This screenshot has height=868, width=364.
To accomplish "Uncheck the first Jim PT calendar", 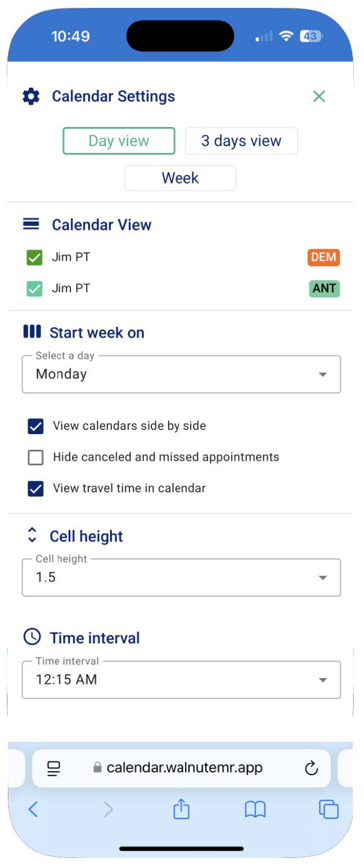I will pos(35,257).
